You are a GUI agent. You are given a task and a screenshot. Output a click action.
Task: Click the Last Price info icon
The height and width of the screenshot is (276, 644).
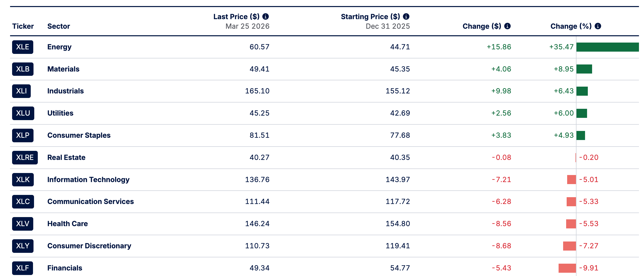pyautogui.click(x=266, y=17)
